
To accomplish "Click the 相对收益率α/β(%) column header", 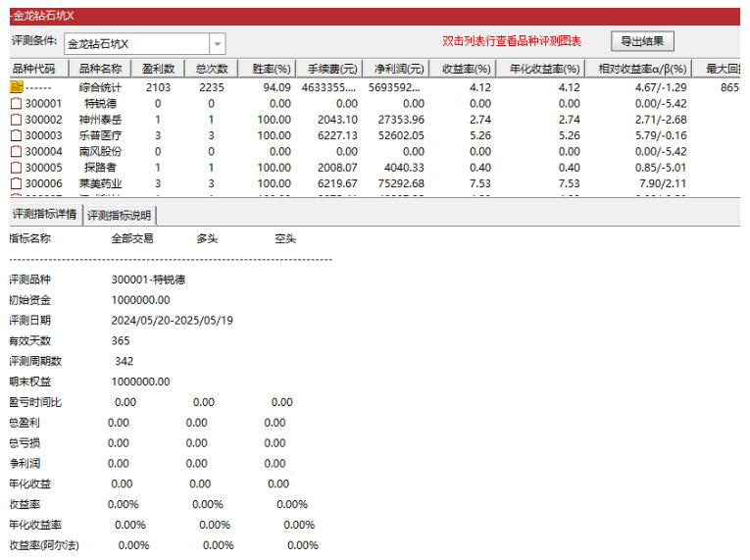I will 638,69.
